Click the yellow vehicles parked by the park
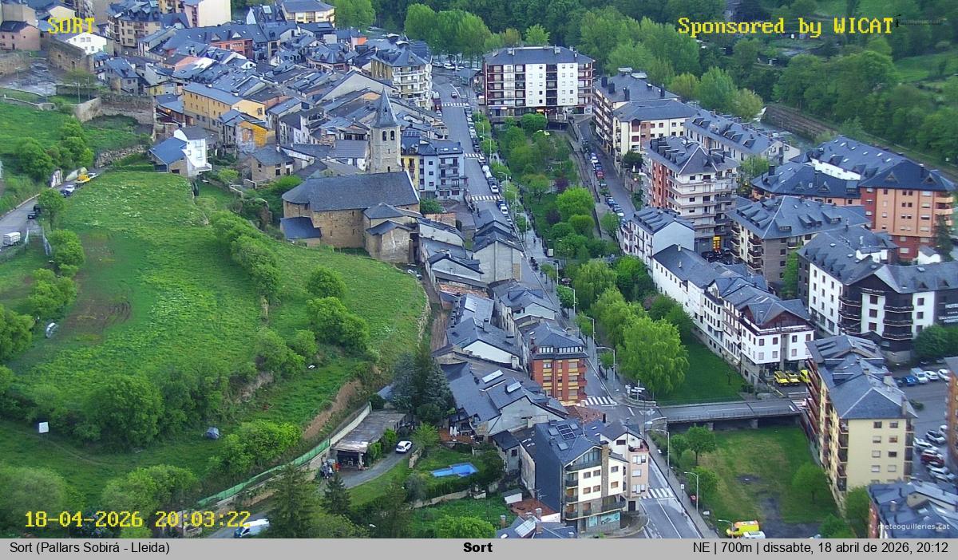 [x=790, y=377]
